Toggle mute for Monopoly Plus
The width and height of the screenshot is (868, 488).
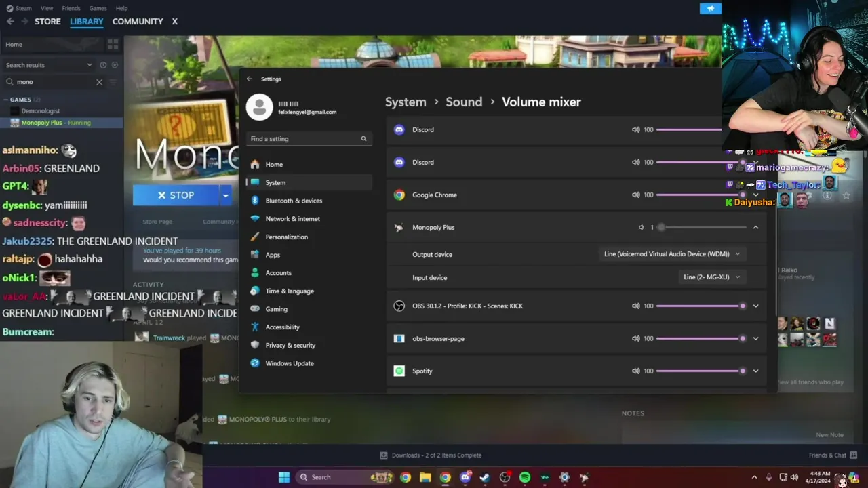pyautogui.click(x=642, y=228)
